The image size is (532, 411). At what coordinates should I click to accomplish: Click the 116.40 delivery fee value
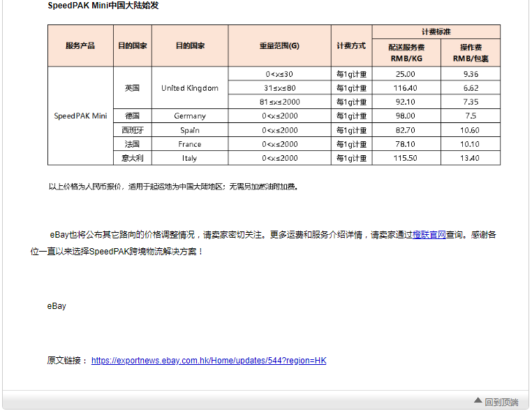click(406, 88)
